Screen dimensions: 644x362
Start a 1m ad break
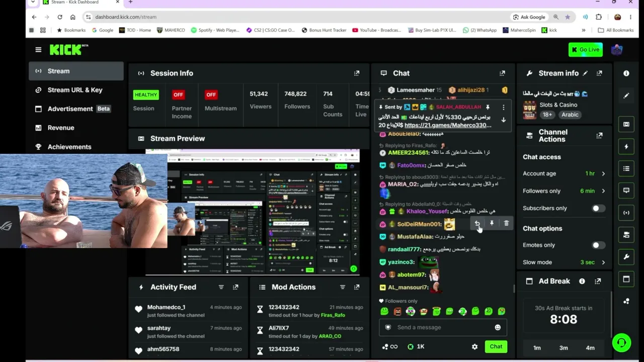click(537, 348)
